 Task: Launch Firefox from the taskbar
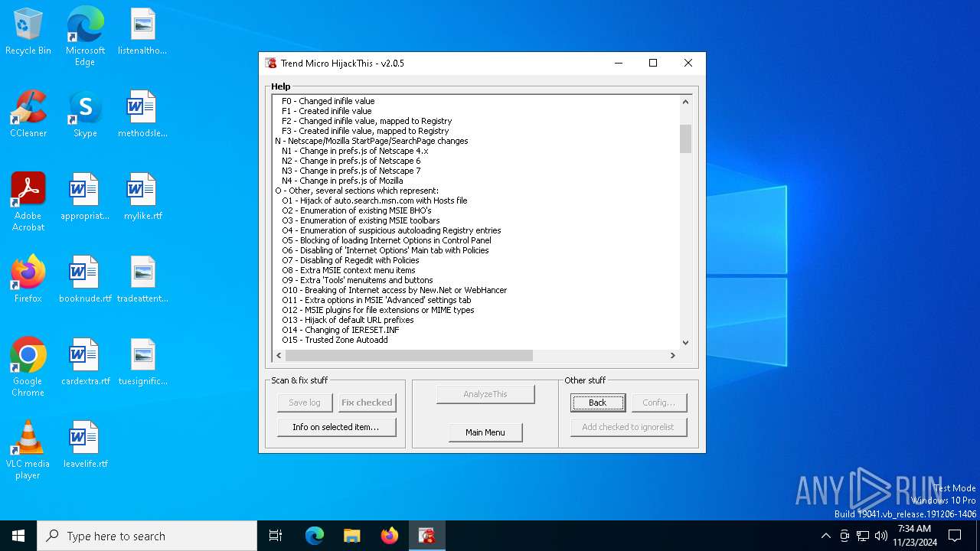390,536
